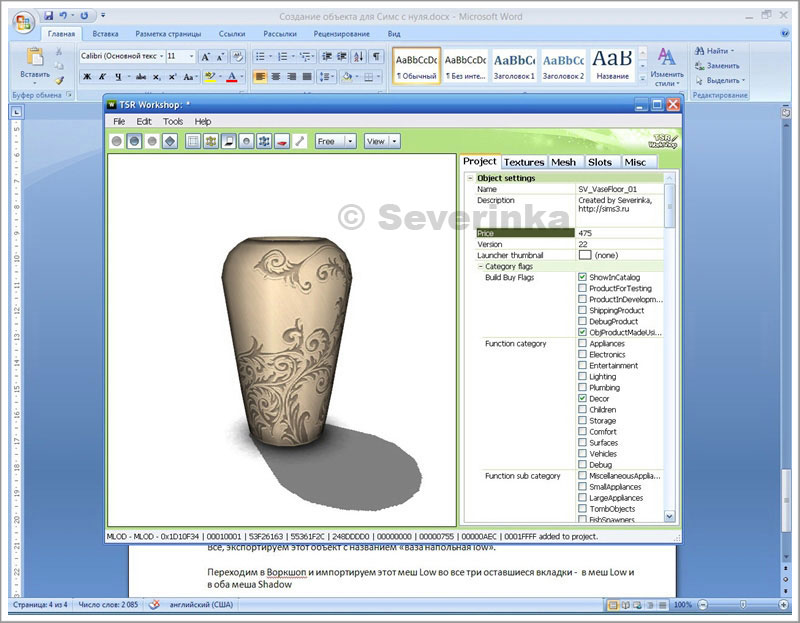Switch to the Textures tab
The width and height of the screenshot is (800, 623).
tap(524, 162)
